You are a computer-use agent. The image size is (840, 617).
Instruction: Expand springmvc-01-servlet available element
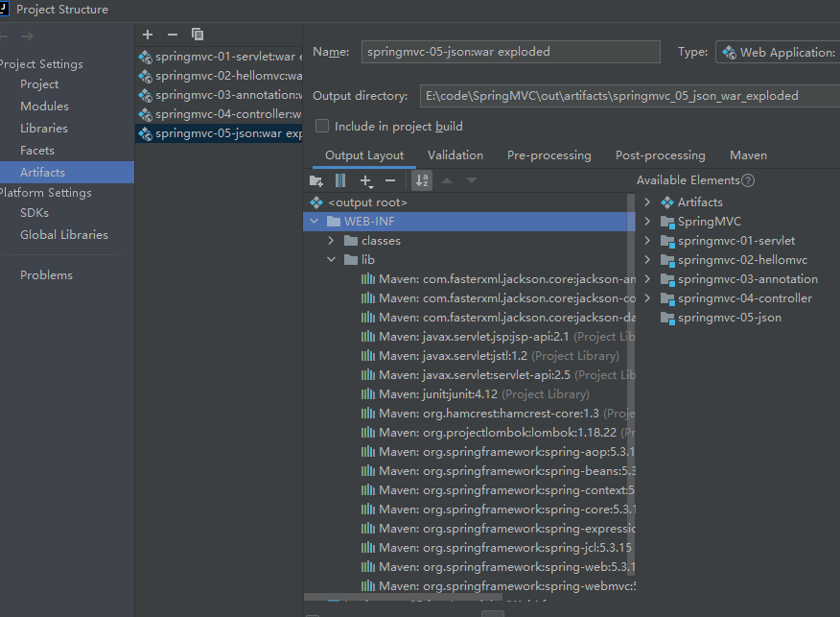pos(647,241)
